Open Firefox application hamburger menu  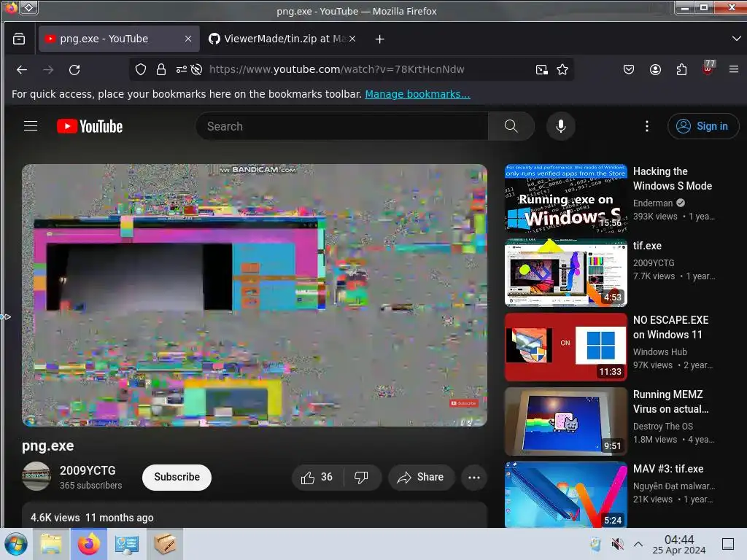734,69
